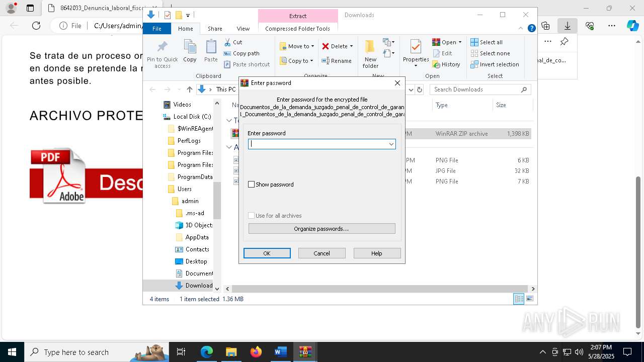Create a New folder from ribbon
This screenshot has width=644, height=362.
[x=370, y=54]
